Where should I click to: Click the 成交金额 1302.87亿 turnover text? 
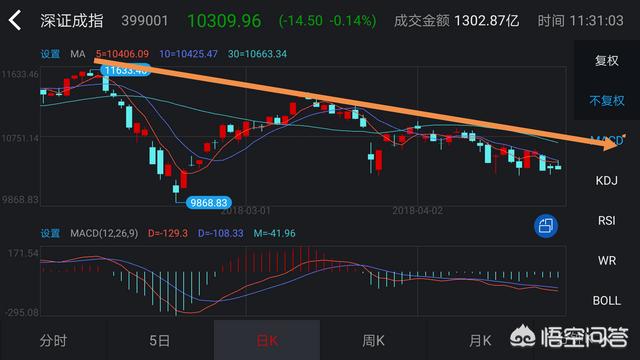456,20
